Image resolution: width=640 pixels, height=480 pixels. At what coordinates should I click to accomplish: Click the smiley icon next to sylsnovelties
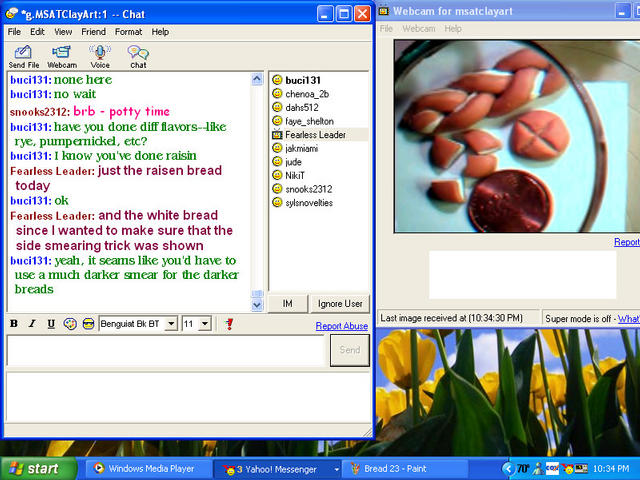click(277, 202)
